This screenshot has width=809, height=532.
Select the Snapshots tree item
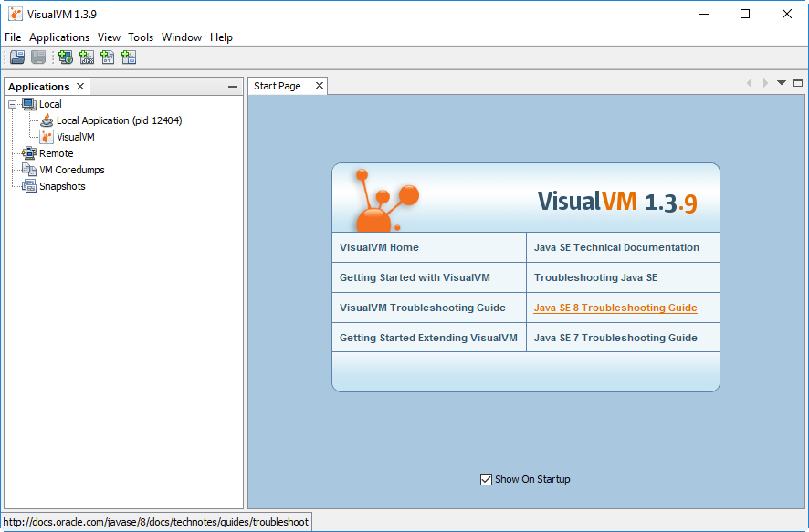pos(62,186)
